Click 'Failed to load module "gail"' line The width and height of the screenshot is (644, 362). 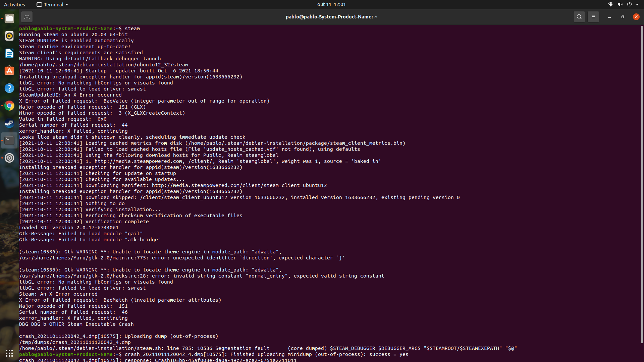pos(81,234)
